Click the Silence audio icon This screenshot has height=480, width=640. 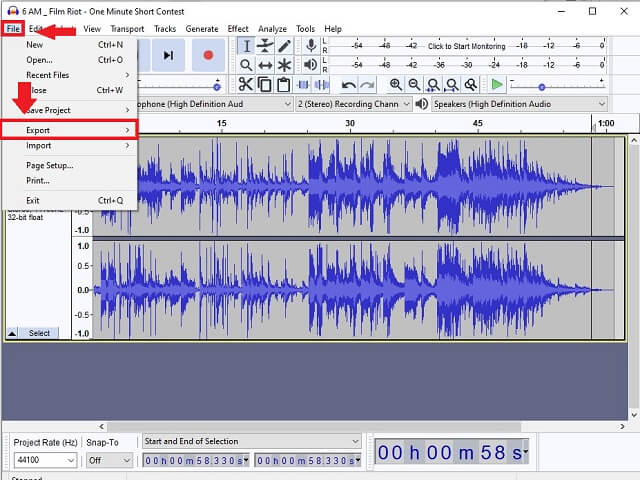coord(322,84)
